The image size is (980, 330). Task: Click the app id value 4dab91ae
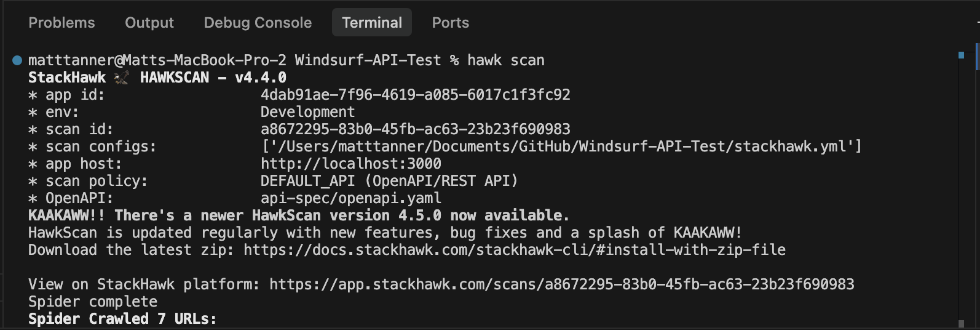[x=416, y=95]
